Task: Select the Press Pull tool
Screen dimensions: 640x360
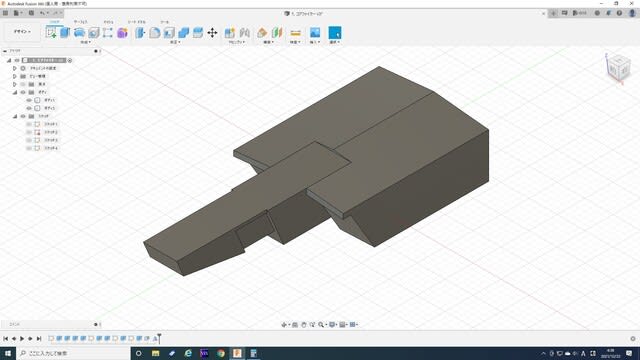Action: (x=140, y=33)
